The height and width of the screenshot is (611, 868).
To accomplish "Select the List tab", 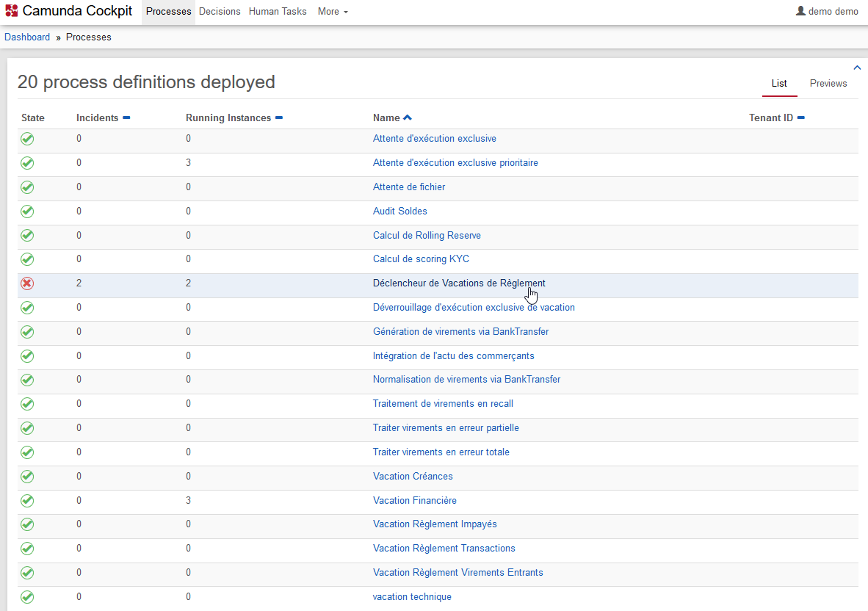I will 779,84.
